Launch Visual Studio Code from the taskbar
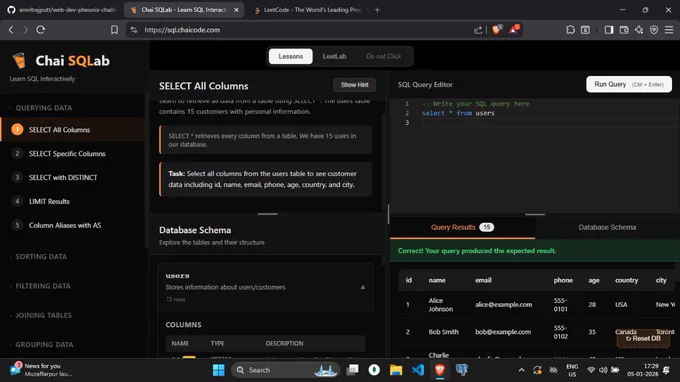The height and width of the screenshot is (382, 680). (x=418, y=370)
